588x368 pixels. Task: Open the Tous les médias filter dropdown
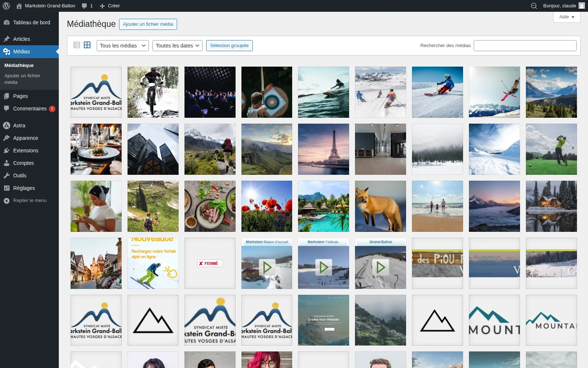[x=123, y=46]
